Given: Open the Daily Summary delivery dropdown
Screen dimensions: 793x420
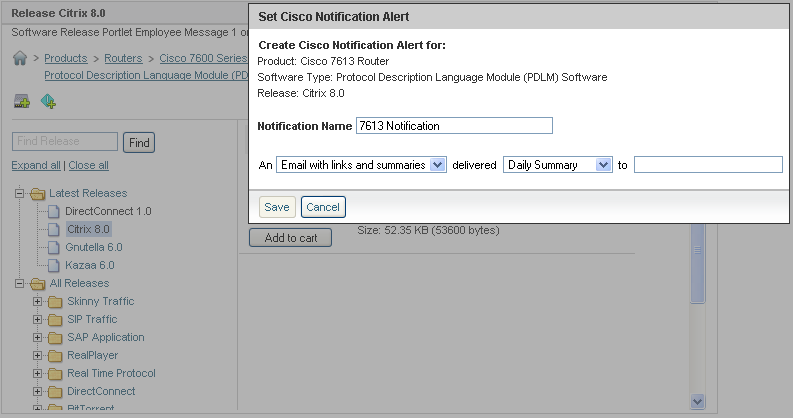Looking at the screenshot, I should click(x=558, y=165).
